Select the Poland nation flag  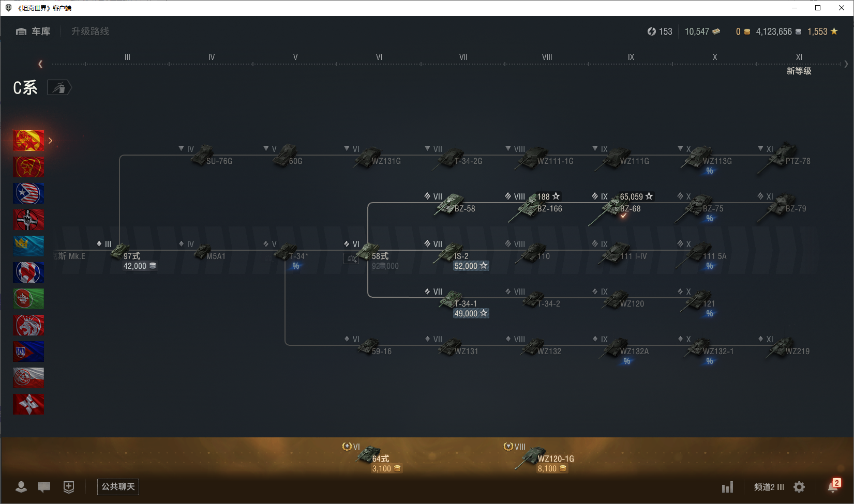[28, 378]
